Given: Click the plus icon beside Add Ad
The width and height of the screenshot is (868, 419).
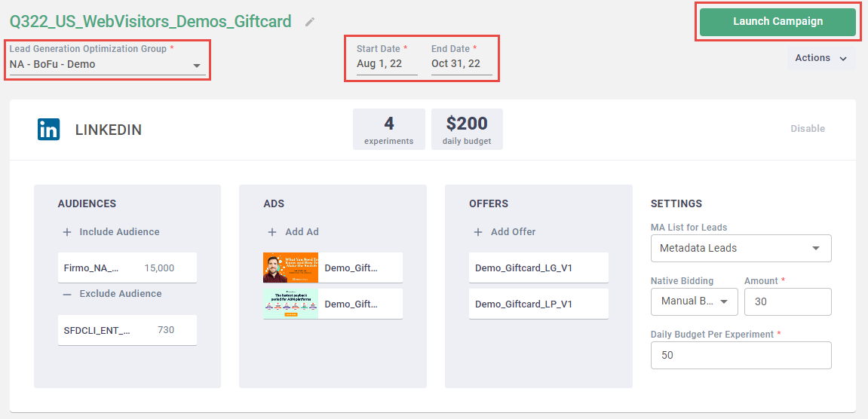Looking at the screenshot, I should [272, 232].
